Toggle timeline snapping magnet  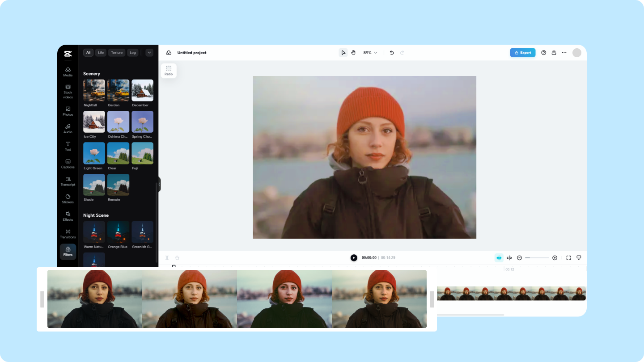click(x=499, y=258)
